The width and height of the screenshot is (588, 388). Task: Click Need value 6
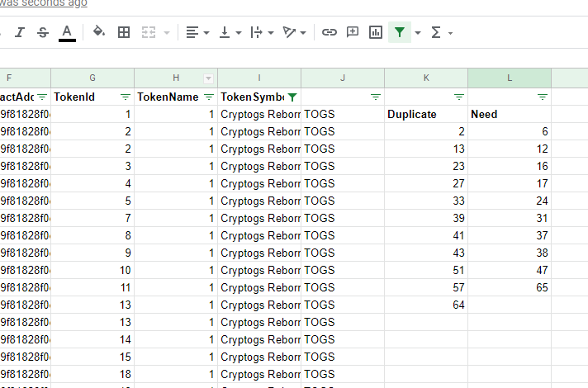point(510,131)
